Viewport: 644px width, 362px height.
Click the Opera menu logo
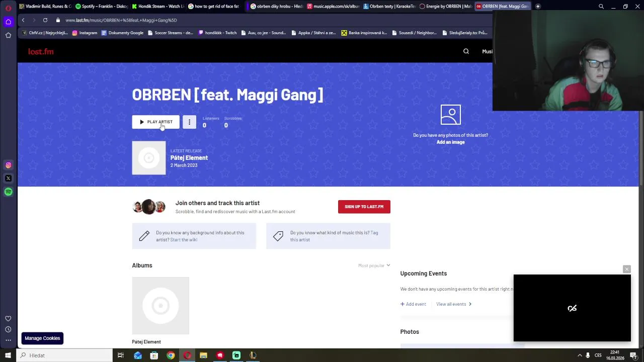8,8
